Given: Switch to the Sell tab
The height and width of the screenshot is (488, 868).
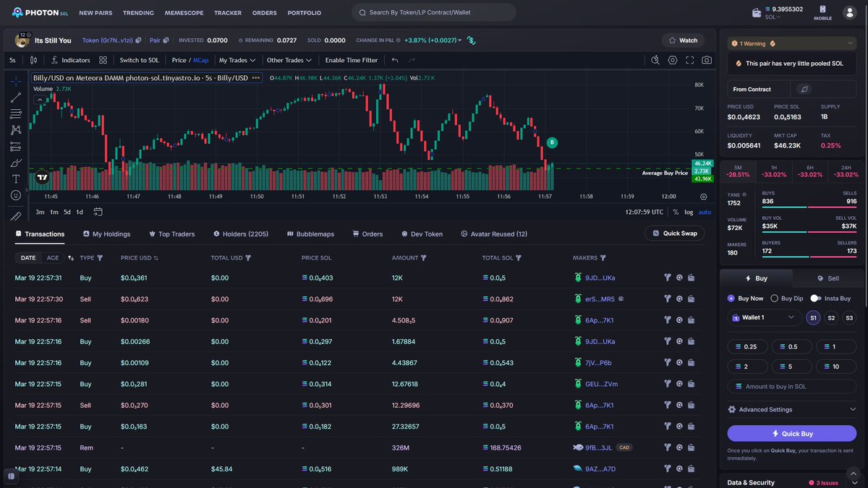Looking at the screenshot, I should [x=827, y=278].
